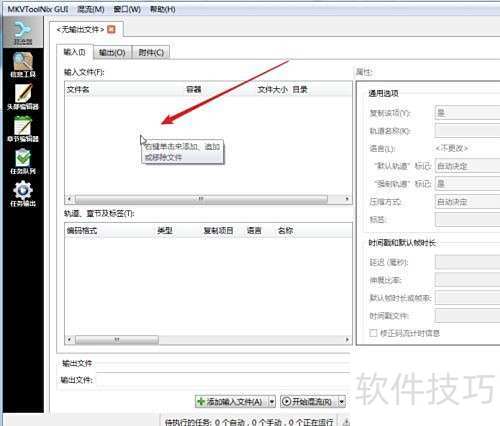The image size is (500, 426).
Task: Click the 轨道、章节及标签(T) label
Action: (x=99, y=213)
